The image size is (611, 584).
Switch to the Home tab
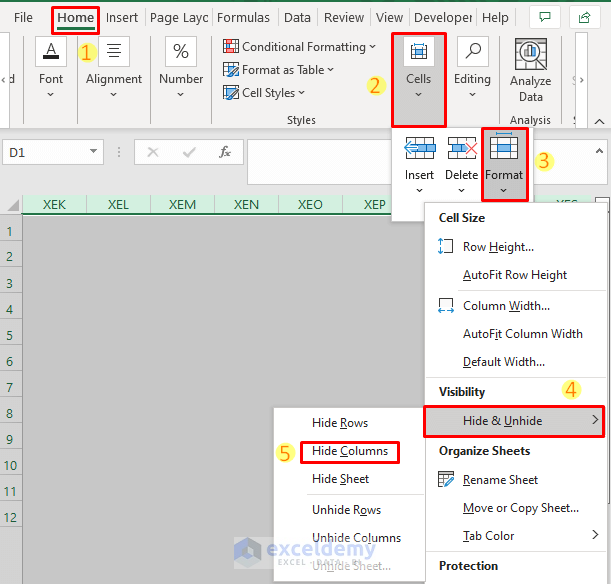click(75, 18)
